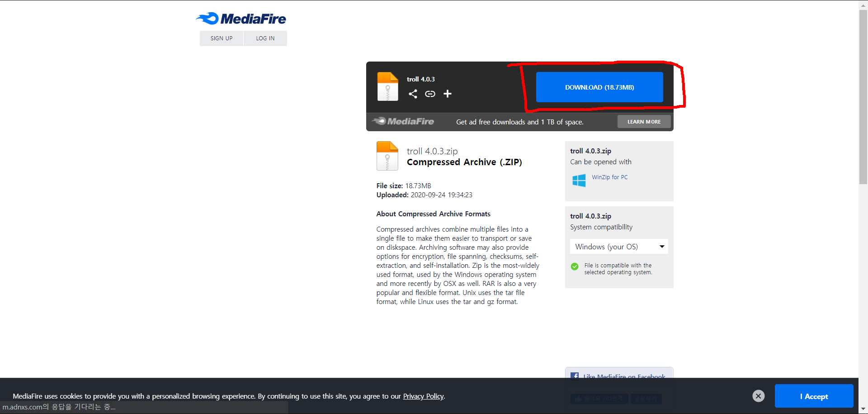Screen dimensions: 868x414
Task: Click 'File is compatible with the selected operating system' text
Action: click(618, 269)
